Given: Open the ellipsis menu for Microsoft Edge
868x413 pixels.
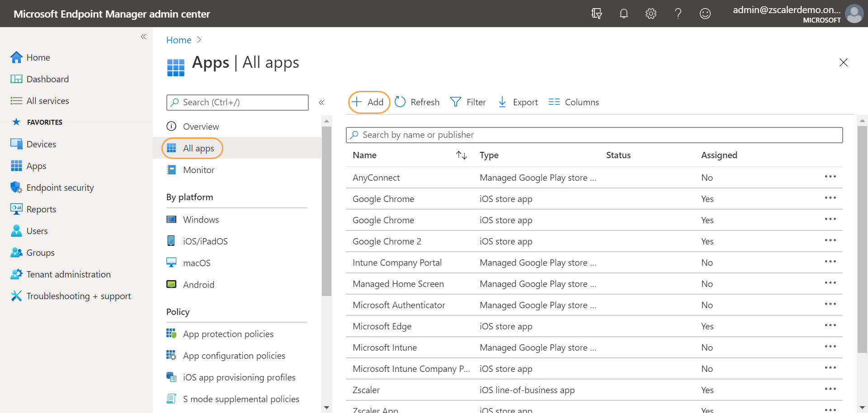Looking at the screenshot, I should point(831,325).
